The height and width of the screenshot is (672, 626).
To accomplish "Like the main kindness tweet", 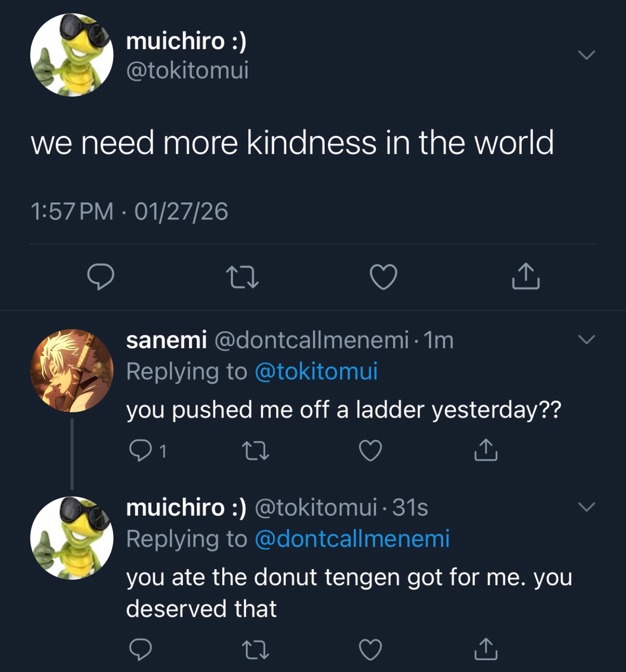I will pos(384,277).
